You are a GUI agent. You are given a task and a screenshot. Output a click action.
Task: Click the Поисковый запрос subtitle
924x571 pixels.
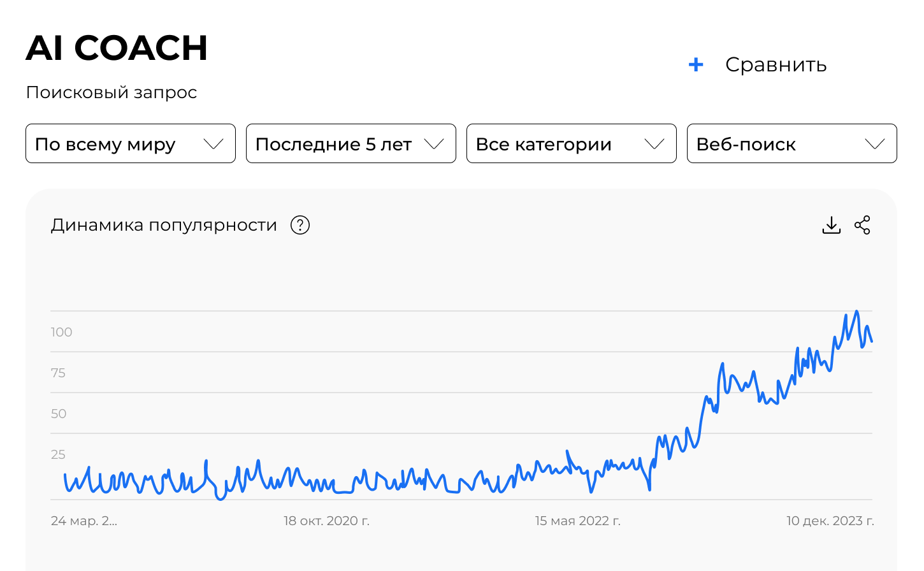[x=112, y=92]
